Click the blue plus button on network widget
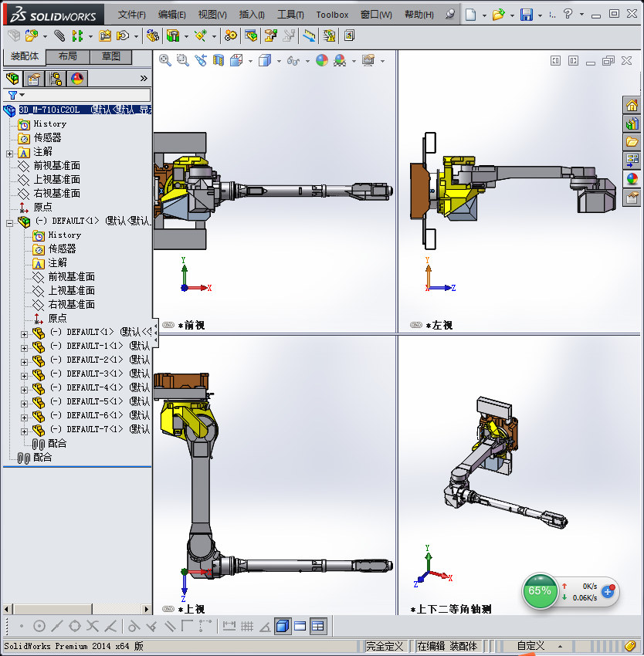644x656 pixels. click(x=608, y=592)
